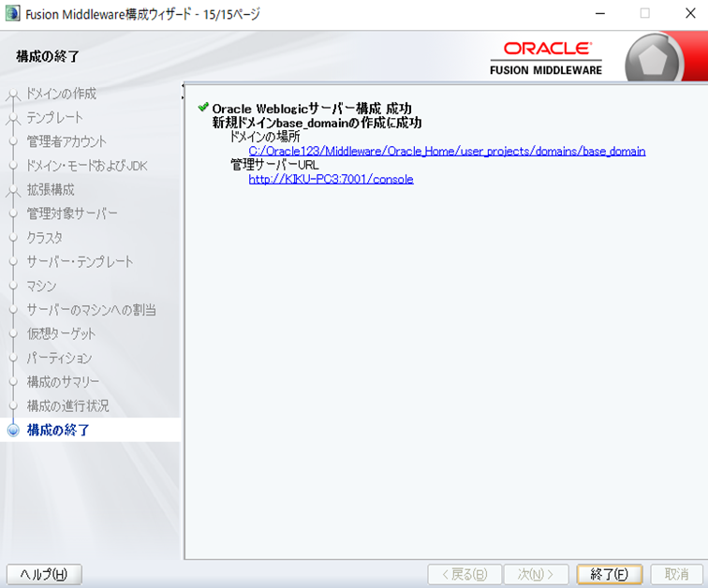
Task: Select テンプレート step in sidebar
Action: [55, 118]
